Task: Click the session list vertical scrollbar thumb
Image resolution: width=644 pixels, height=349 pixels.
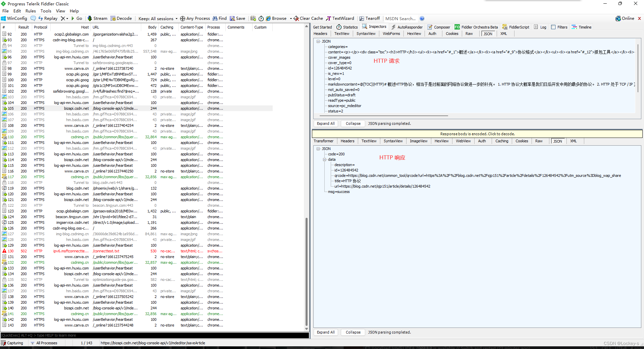Action: point(306,272)
